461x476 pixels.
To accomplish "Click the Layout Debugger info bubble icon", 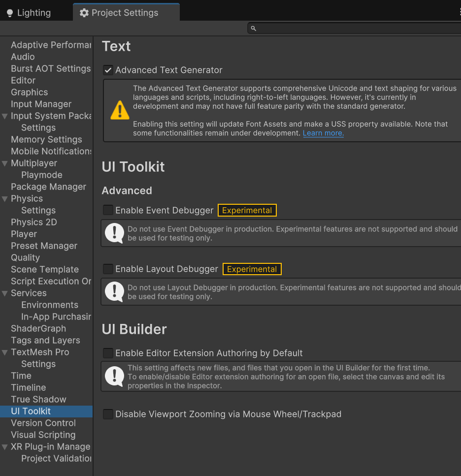I will point(114,292).
